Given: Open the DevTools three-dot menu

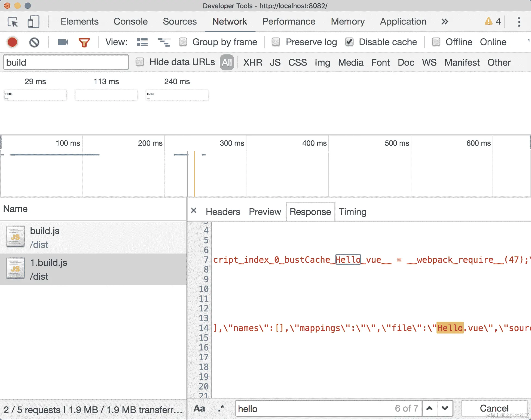Looking at the screenshot, I should pyautogui.click(x=519, y=22).
